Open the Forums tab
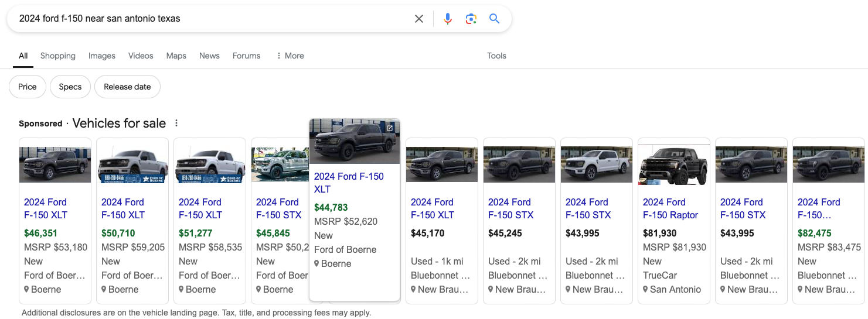 [x=246, y=56]
